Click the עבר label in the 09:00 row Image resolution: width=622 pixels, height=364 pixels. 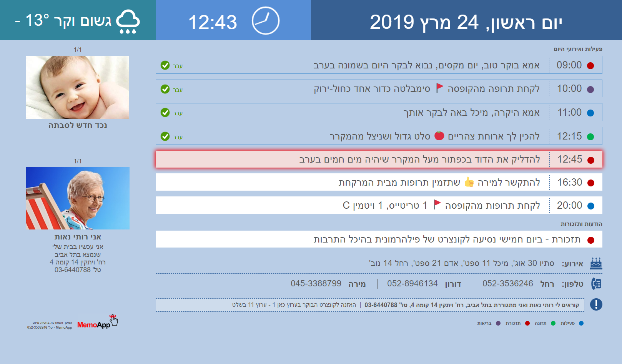pyautogui.click(x=178, y=66)
